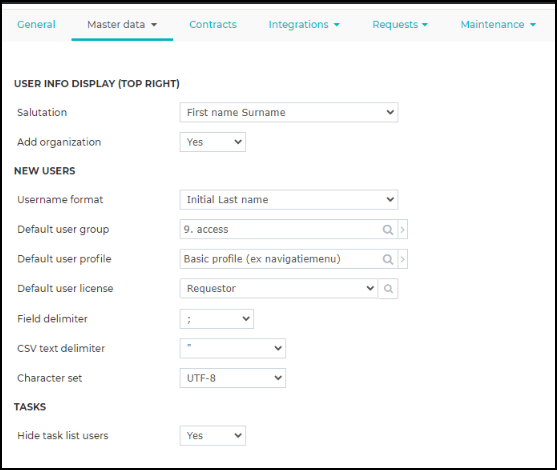This screenshot has width=557, height=470.
Task: Open the Add organization dropdown
Action: (212, 142)
